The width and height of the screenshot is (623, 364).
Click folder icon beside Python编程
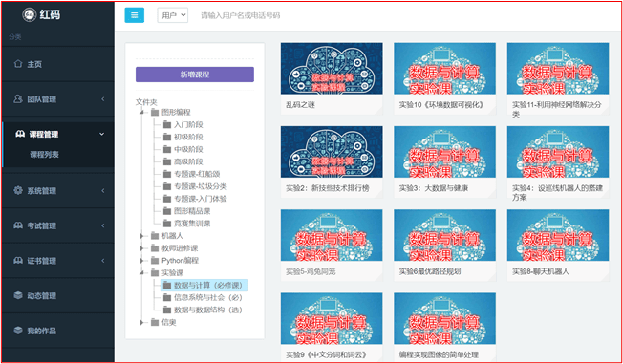point(155,261)
